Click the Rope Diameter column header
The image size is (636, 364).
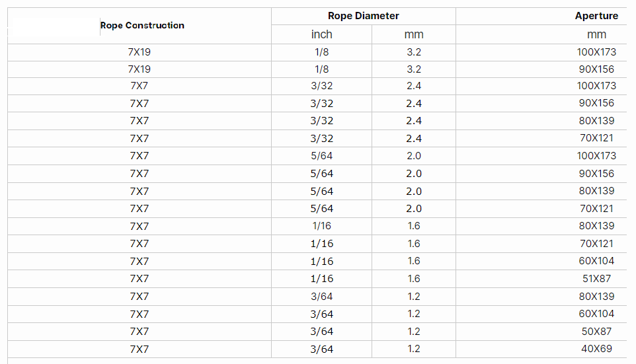(363, 16)
